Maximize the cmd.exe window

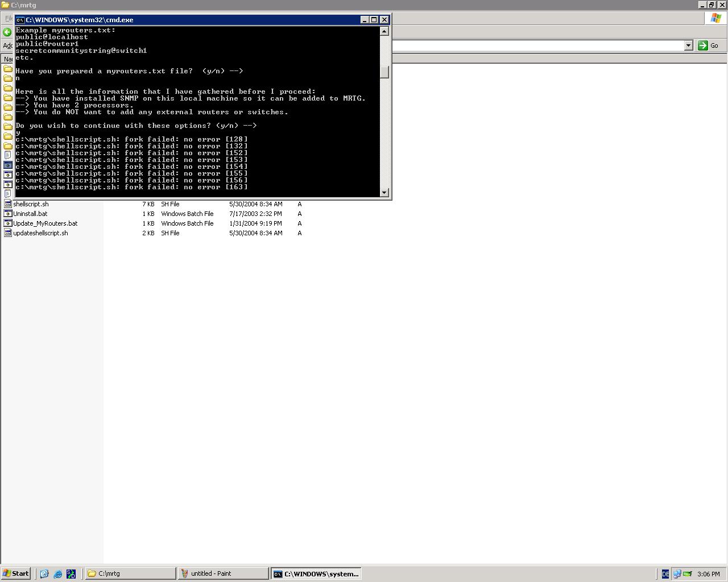[374, 20]
